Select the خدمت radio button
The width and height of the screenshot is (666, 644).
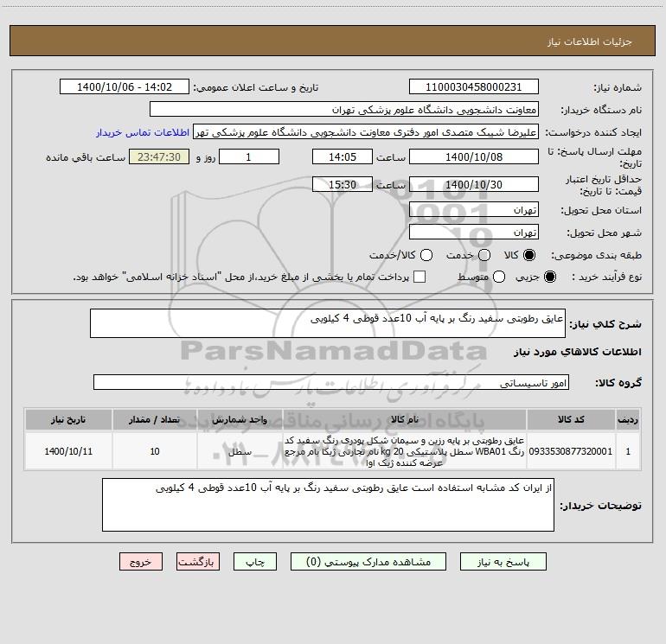point(484,255)
